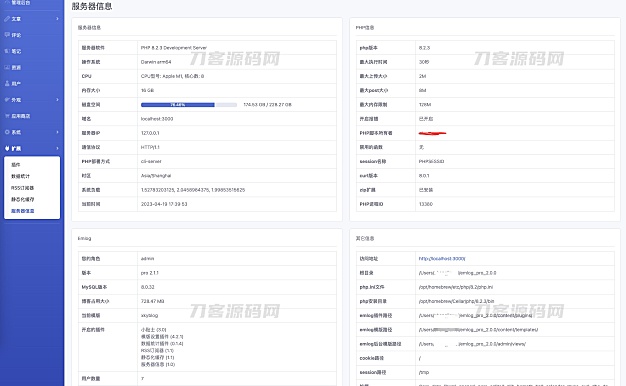Click the 用户 person icon in sidebar
Image resolution: width=626 pixels, height=386 pixels.
tap(7, 83)
